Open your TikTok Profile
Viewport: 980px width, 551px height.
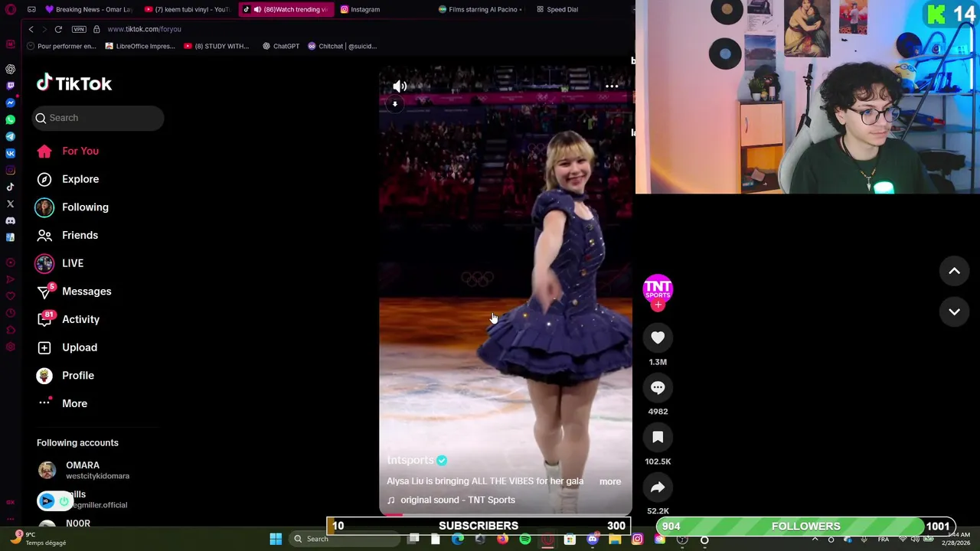[65, 376]
